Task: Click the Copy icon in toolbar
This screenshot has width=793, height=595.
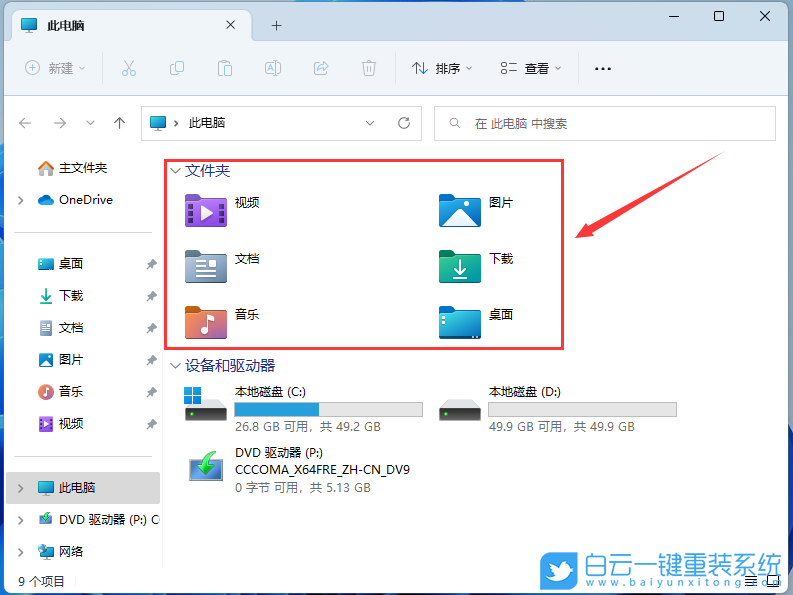Action: tap(177, 68)
